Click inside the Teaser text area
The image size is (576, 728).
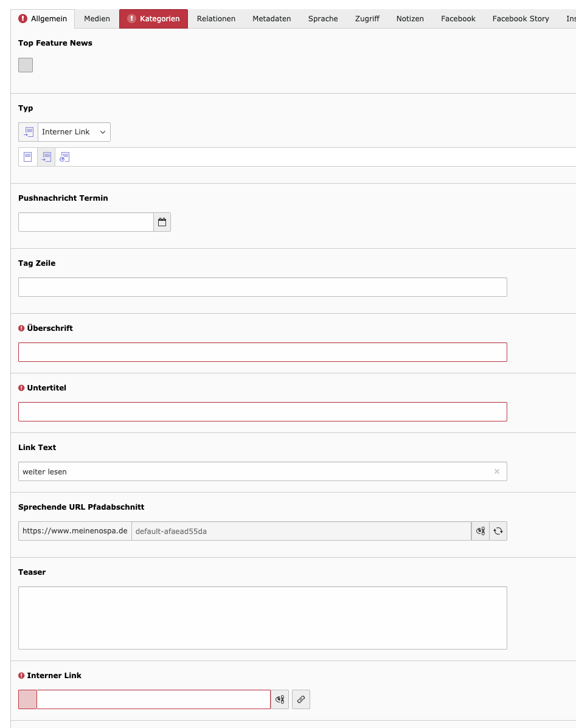pyautogui.click(x=262, y=617)
